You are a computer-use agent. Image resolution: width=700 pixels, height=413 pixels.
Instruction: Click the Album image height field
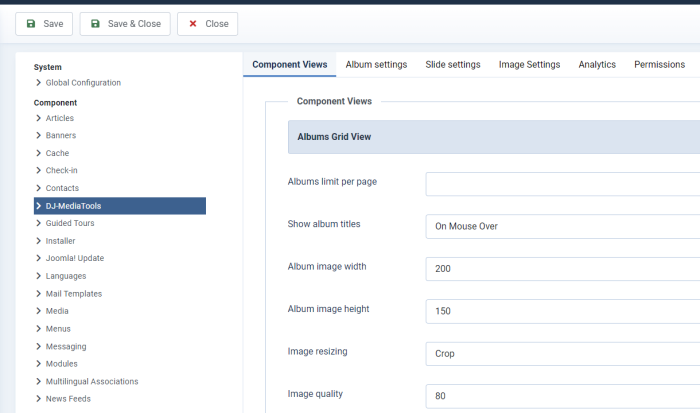coord(562,311)
